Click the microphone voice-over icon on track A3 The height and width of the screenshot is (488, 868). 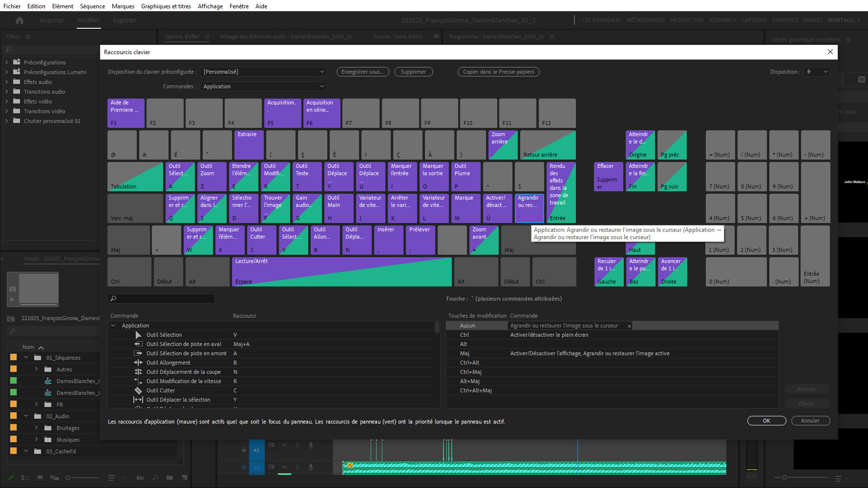pyautogui.click(x=311, y=445)
